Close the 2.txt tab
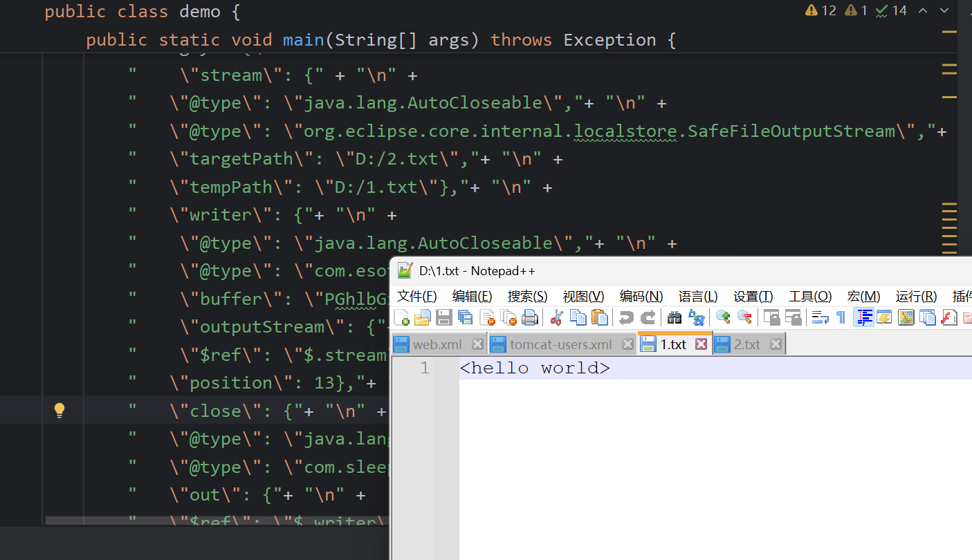Viewport: 972px width, 560px height. click(776, 344)
